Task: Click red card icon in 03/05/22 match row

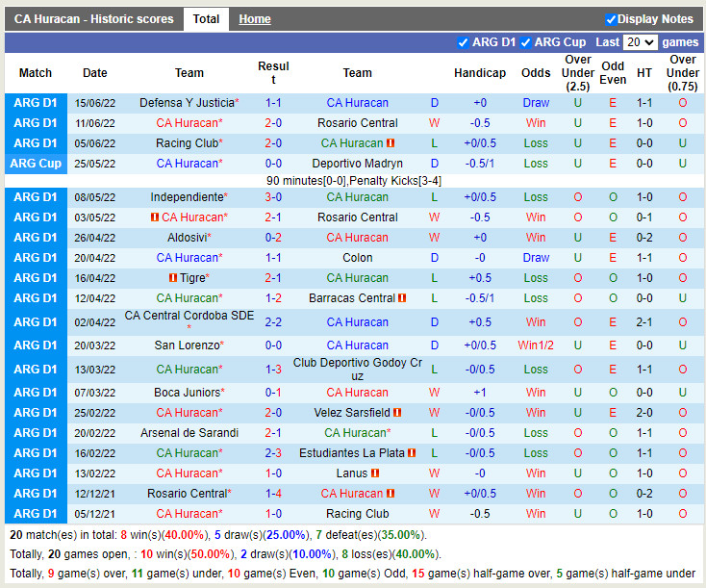Action: tap(155, 217)
